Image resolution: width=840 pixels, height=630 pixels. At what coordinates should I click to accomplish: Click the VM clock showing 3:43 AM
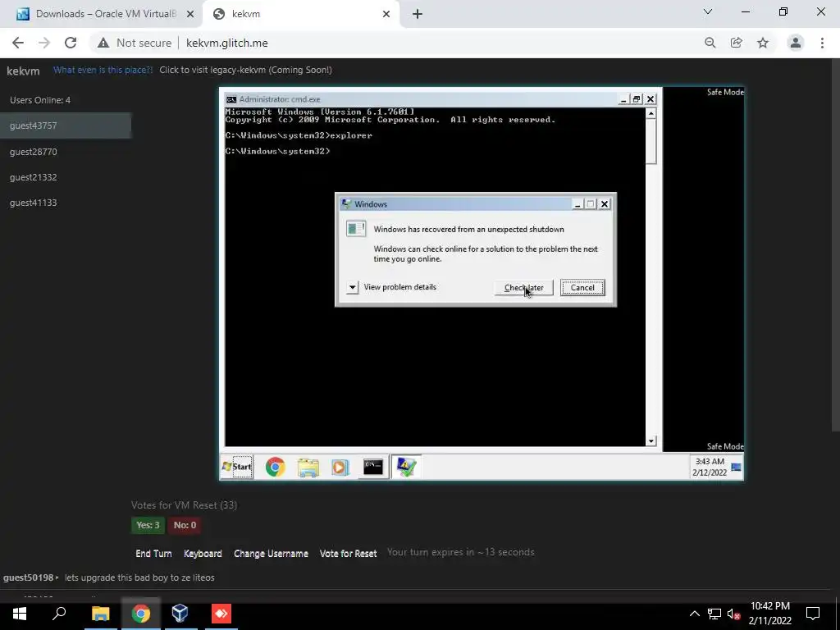710,467
